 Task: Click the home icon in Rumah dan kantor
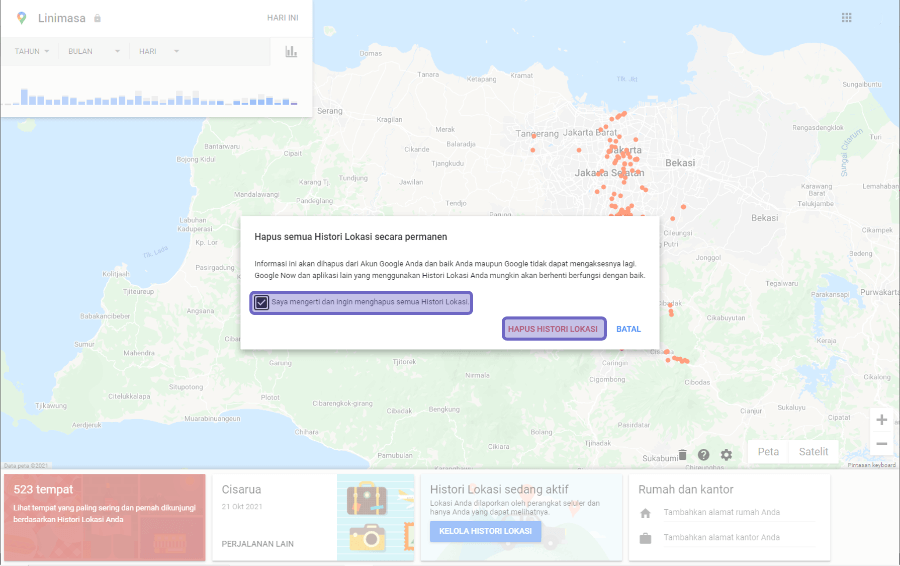click(x=645, y=513)
